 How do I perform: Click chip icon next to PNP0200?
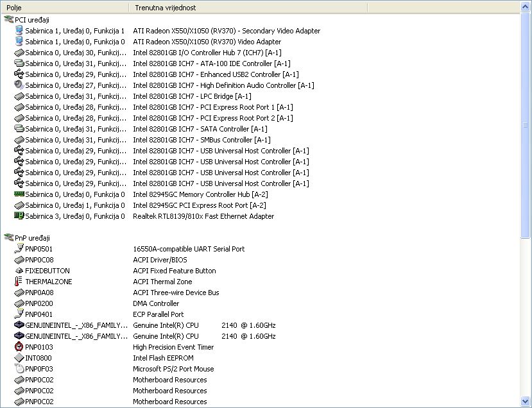[x=19, y=303]
